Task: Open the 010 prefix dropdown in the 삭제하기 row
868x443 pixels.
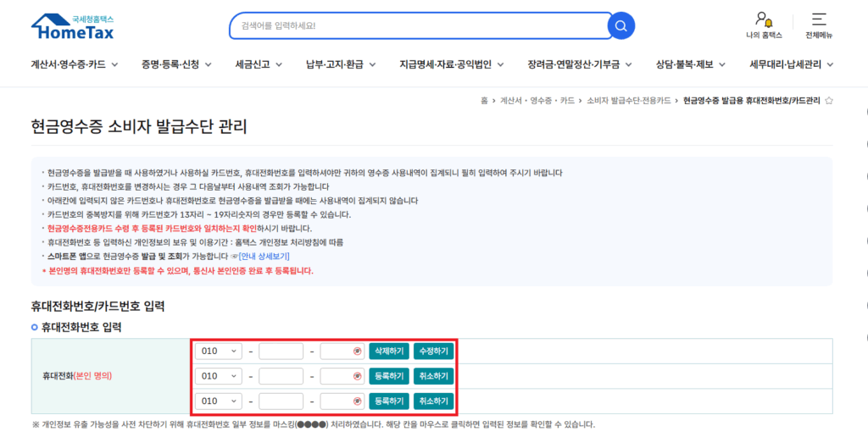Action: click(219, 352)
